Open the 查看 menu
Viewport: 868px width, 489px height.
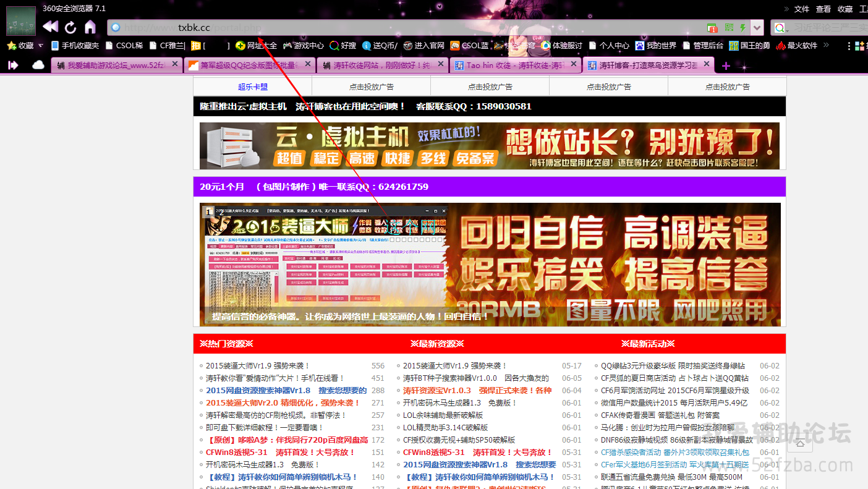tap(823, 9)
